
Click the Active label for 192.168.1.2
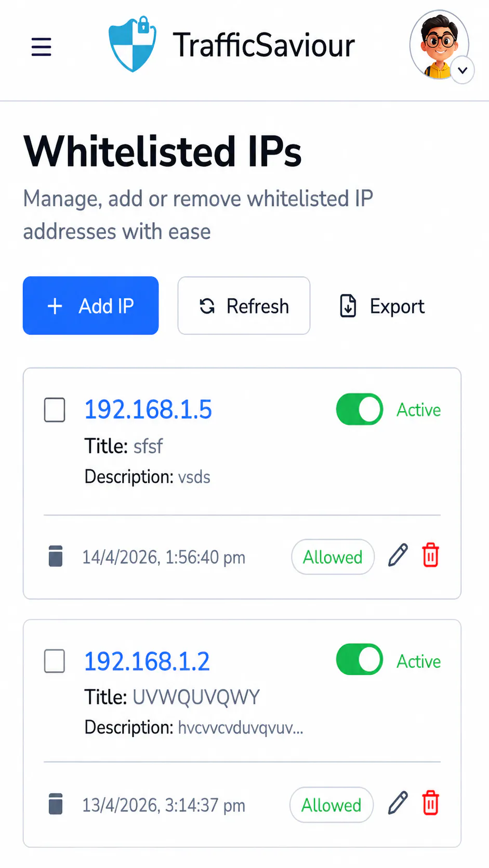click(419, 661)
